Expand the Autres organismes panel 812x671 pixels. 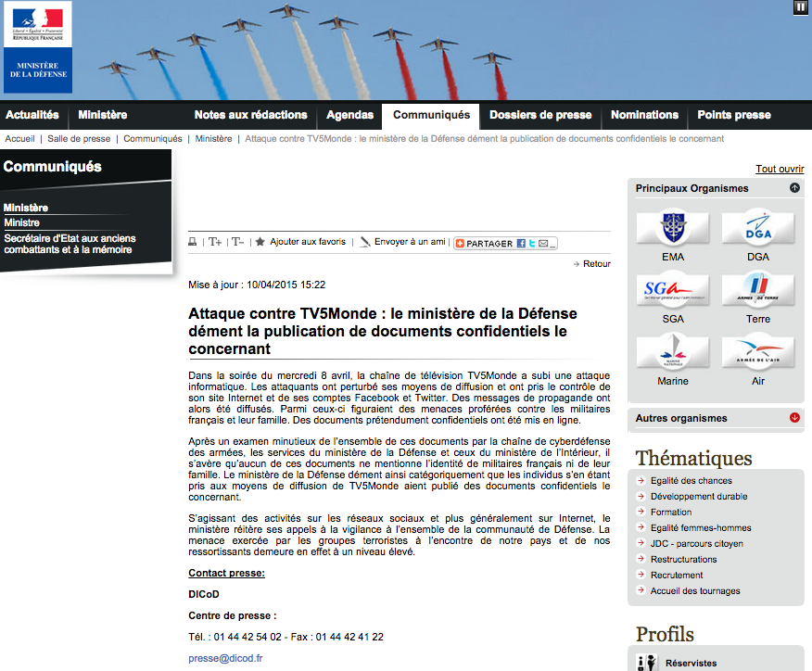point(794,418)
